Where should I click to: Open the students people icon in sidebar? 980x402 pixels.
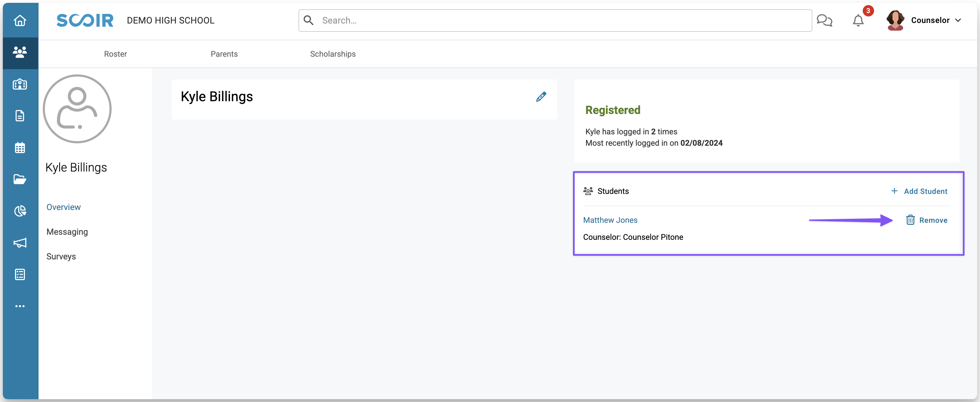coord(20,52)
